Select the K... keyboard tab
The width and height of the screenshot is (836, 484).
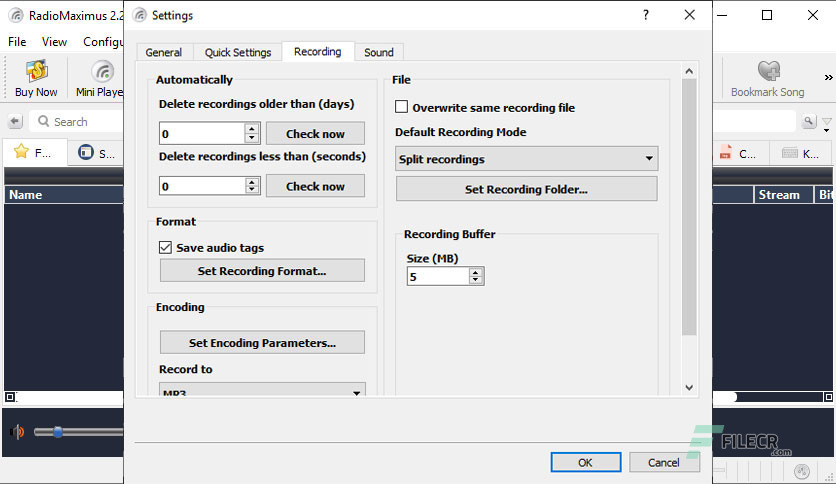coord(801,154)
